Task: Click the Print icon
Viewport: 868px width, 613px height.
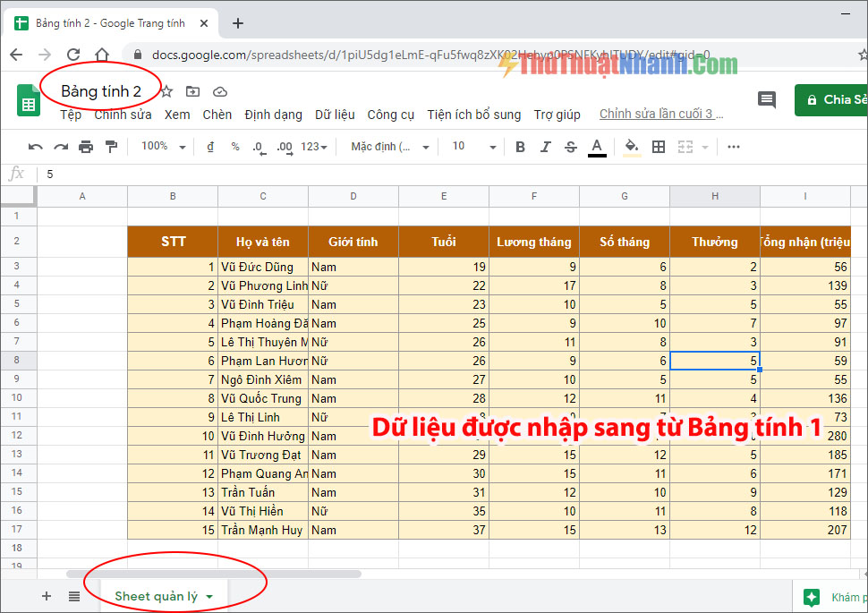Action: click(86, 147)
